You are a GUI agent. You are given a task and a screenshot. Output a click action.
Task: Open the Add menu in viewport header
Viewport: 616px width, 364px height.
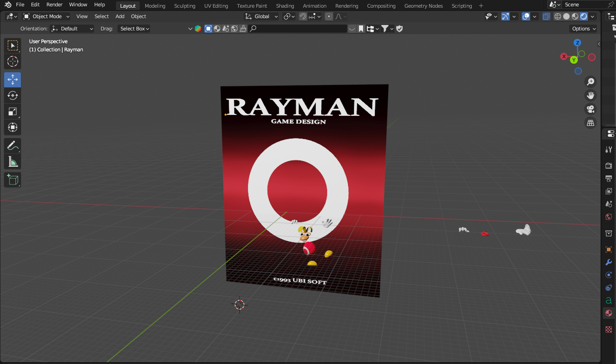coord(120,16)
